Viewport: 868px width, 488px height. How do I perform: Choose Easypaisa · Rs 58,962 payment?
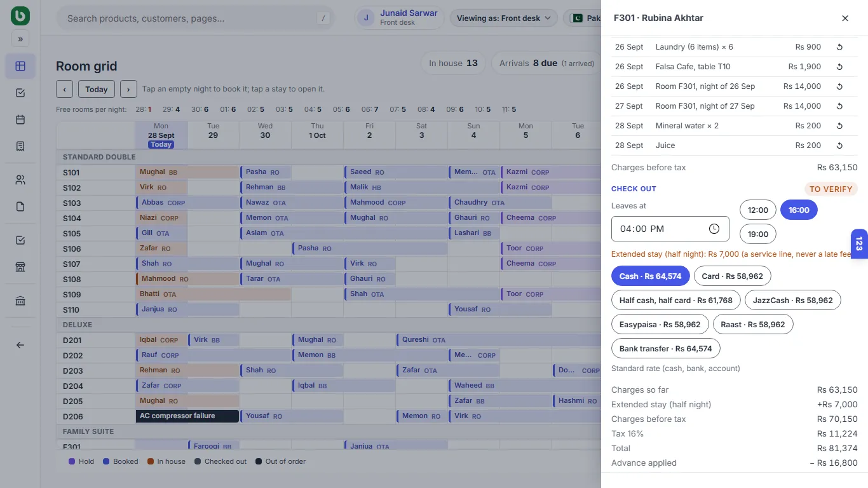point(660,324)
